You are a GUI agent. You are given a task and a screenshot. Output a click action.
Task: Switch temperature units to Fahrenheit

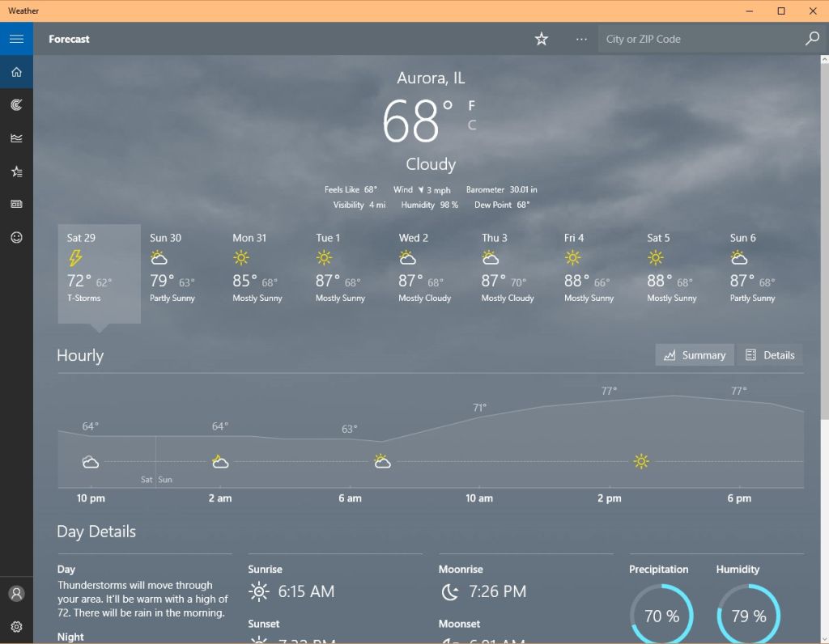471,106
